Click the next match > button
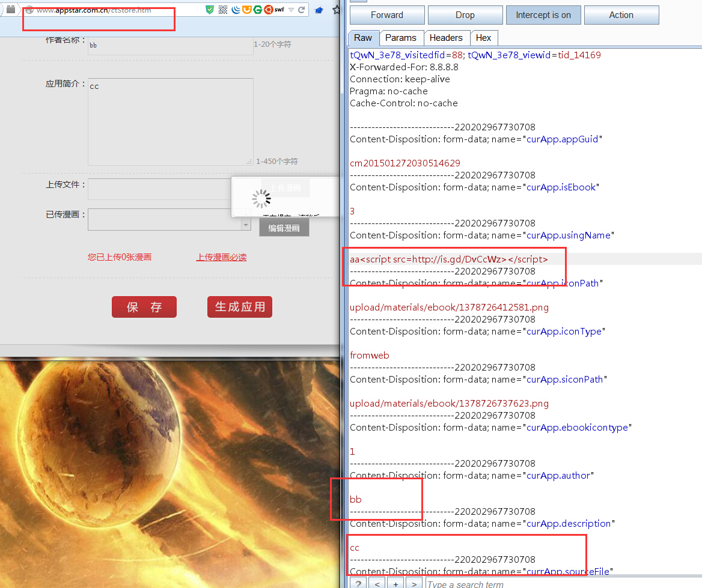Viewport: 702px width, 588px height. tap(414, 584)
